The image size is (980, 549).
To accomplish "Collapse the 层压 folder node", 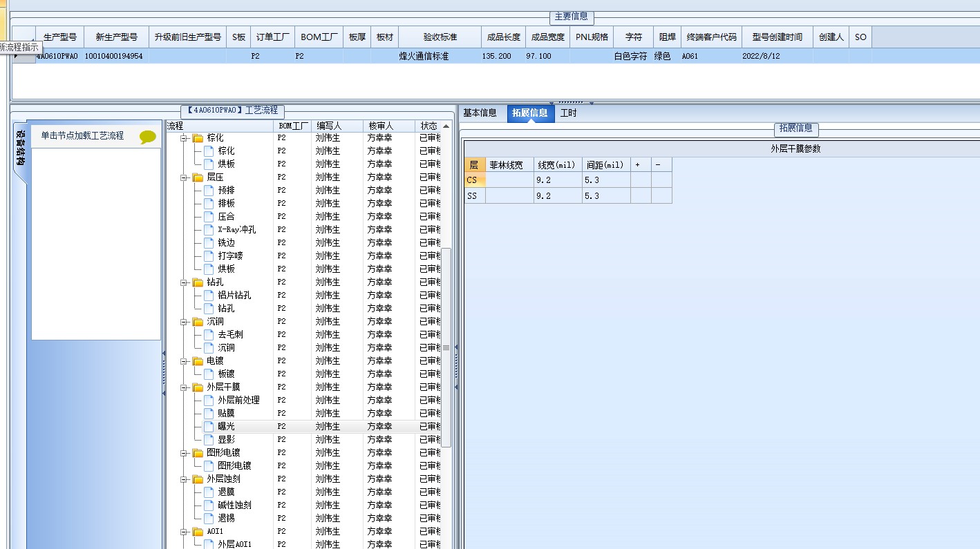I will (x=185, y=177).
